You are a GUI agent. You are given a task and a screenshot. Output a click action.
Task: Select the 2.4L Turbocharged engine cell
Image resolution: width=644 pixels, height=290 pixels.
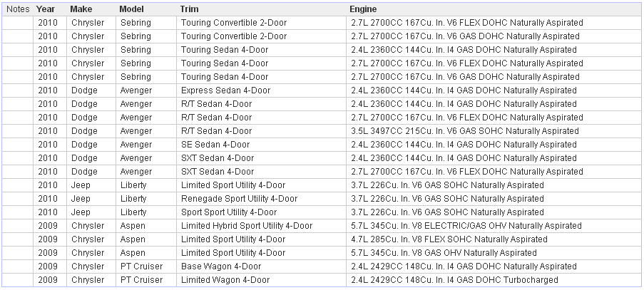coord(454,280)
